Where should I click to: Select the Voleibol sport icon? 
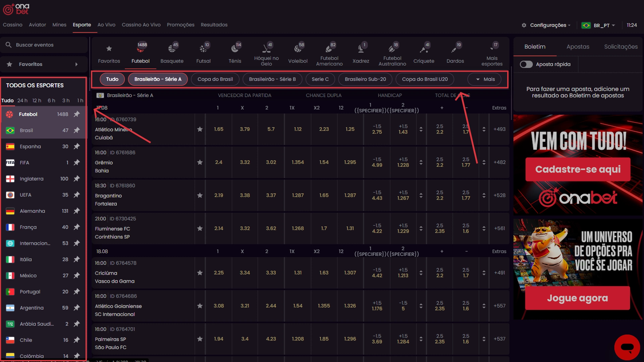pos(298,49)
